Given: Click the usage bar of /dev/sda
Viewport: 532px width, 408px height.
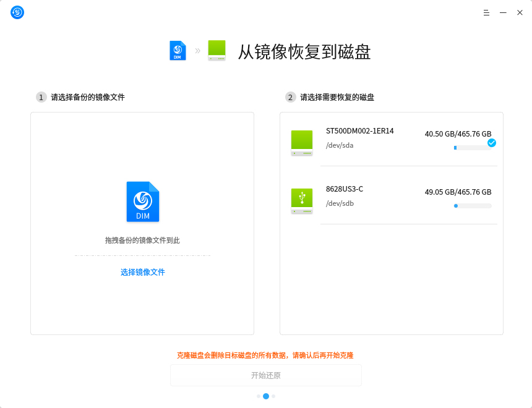Looking at the screenshot, I should coord(473,148).
